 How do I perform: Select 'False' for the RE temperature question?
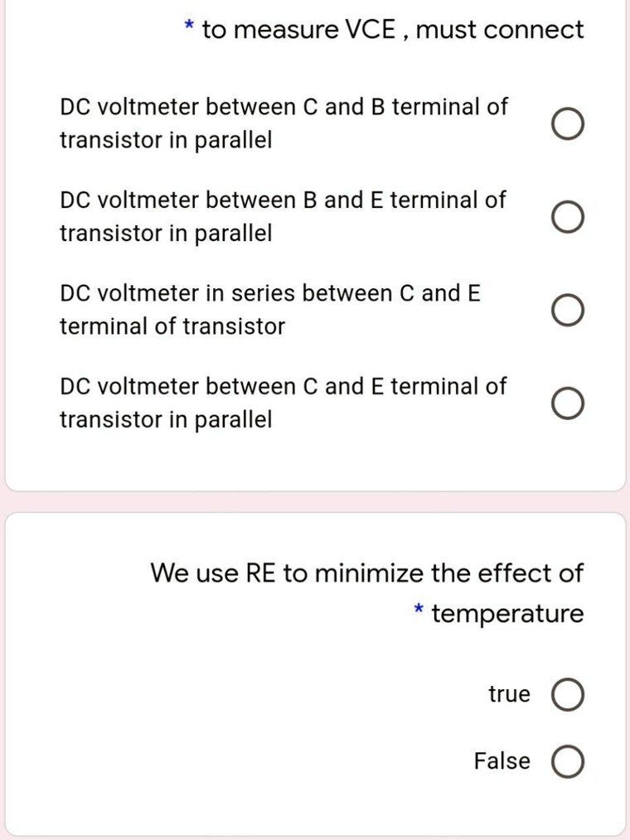(568, 761)
